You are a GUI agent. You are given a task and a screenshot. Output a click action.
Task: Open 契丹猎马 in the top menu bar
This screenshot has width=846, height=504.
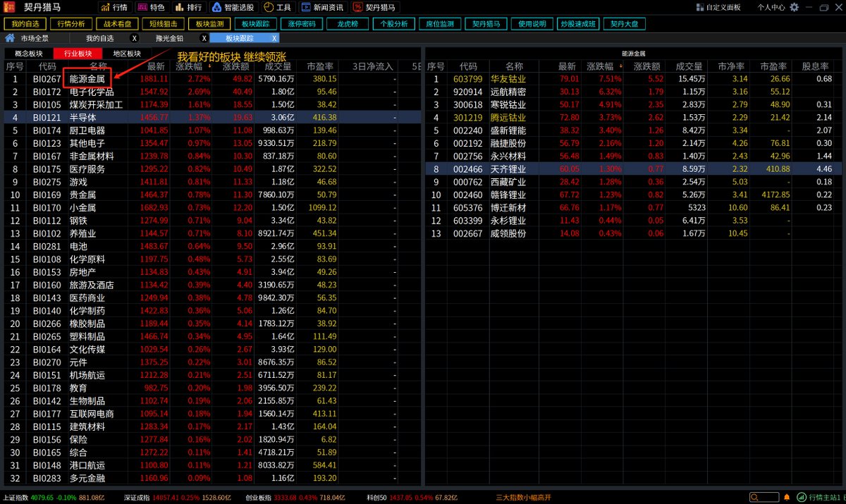pyautogui.click(x=374, y=8)
